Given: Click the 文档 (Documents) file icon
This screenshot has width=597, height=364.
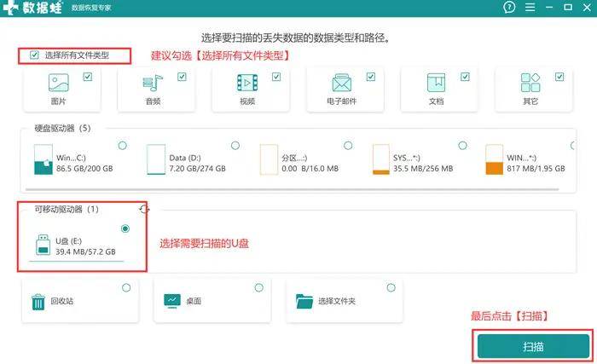Looking at the screenshot, I should (435, 84).
